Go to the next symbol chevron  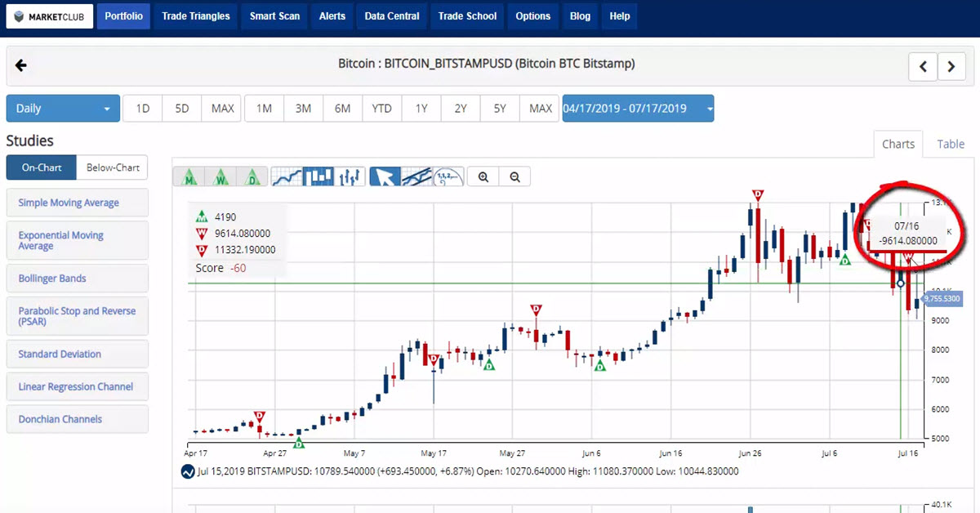tap(951, 67)
